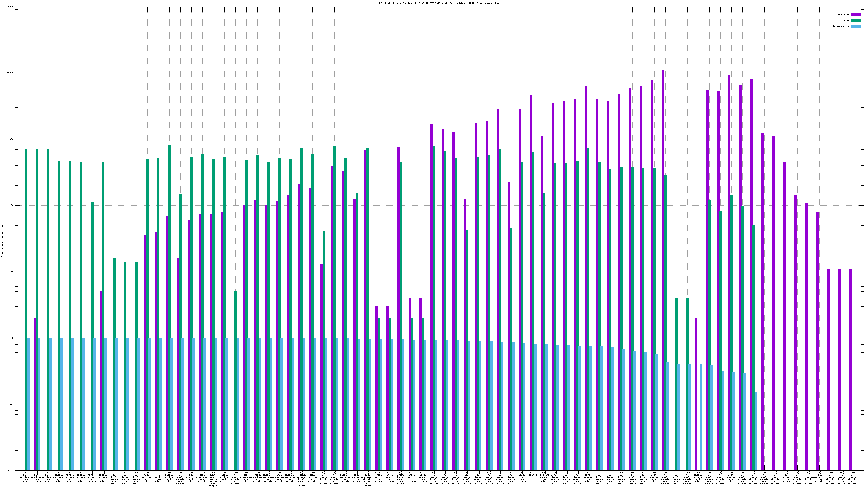Screen dimensions: 868x488
Task: Click the RBL Statistics chart title
Action: click(439, 3)
